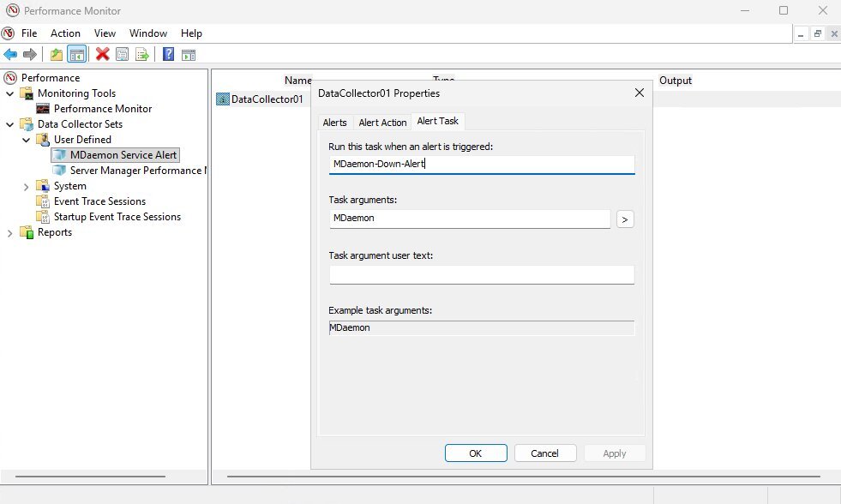Open the Window menu
Screen dimensions: 841x504
click(x=148, y=33)
